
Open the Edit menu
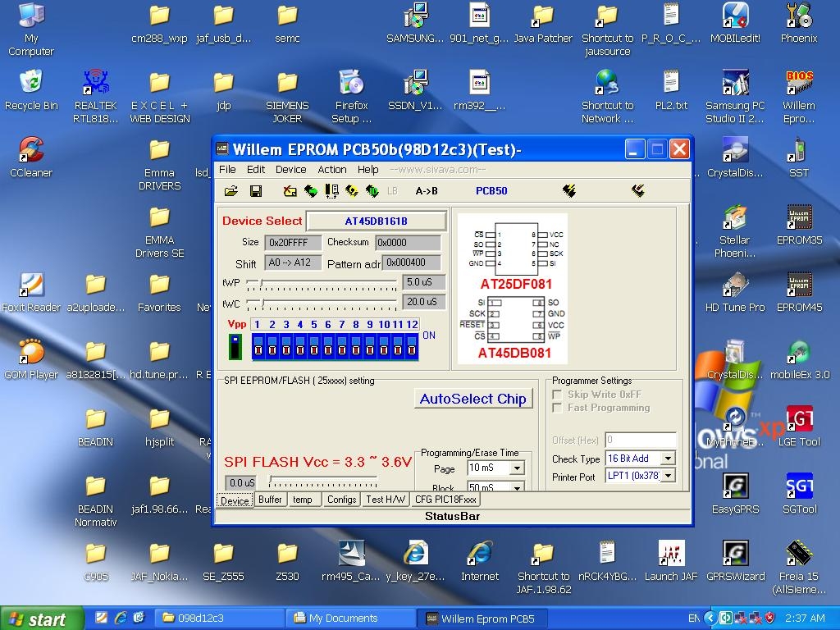pos(256,169)
